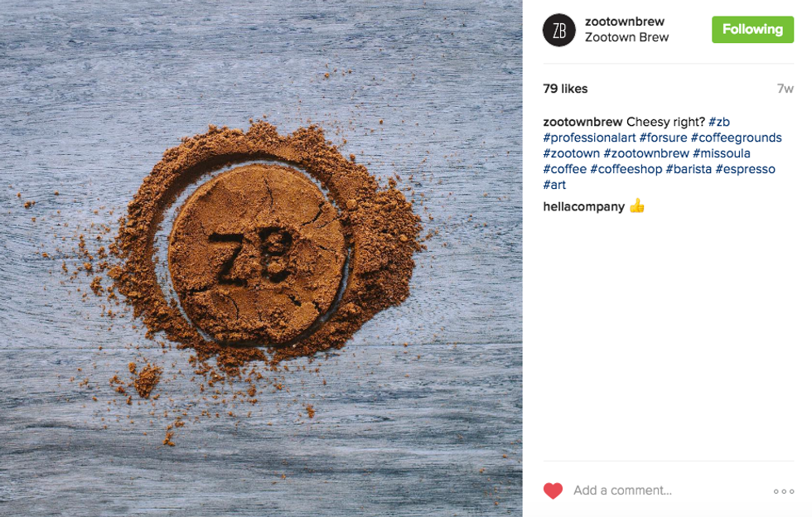The height and width of the screenshot is (517, 812).
Task: Select the #forsure hashtag
Action: pyautogui.click(x=664, y=138)
